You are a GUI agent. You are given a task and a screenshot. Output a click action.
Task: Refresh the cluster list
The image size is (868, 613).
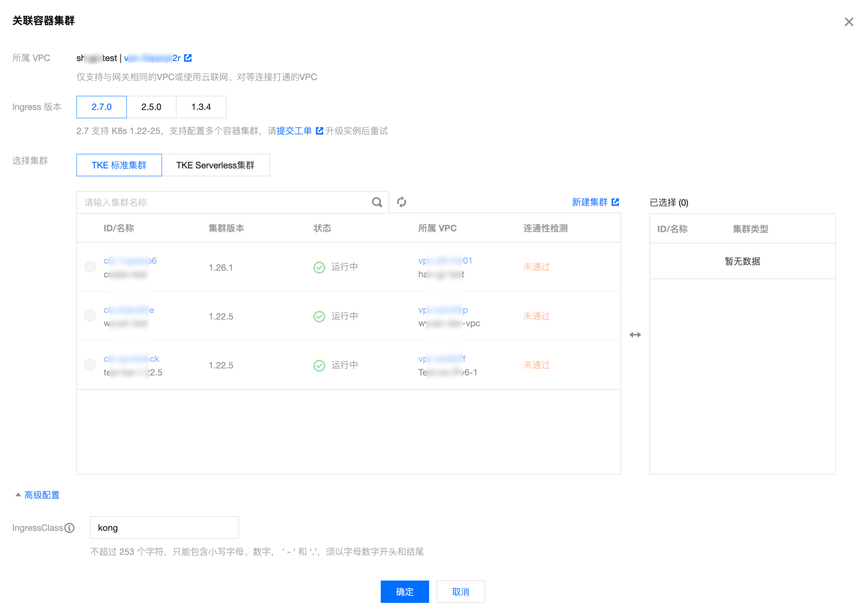[401, 202]
